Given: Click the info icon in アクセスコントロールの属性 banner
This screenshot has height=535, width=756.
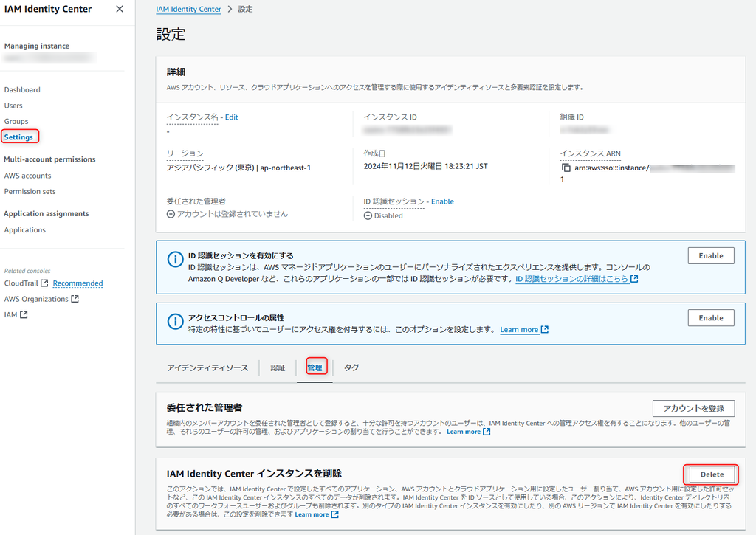Looking at the screenshot, I should pos(175,321).
